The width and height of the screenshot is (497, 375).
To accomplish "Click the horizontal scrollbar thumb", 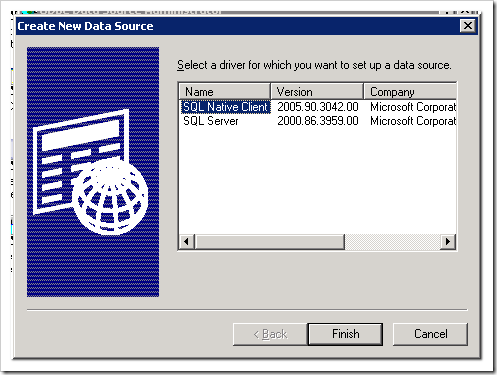I will (270, 241).
